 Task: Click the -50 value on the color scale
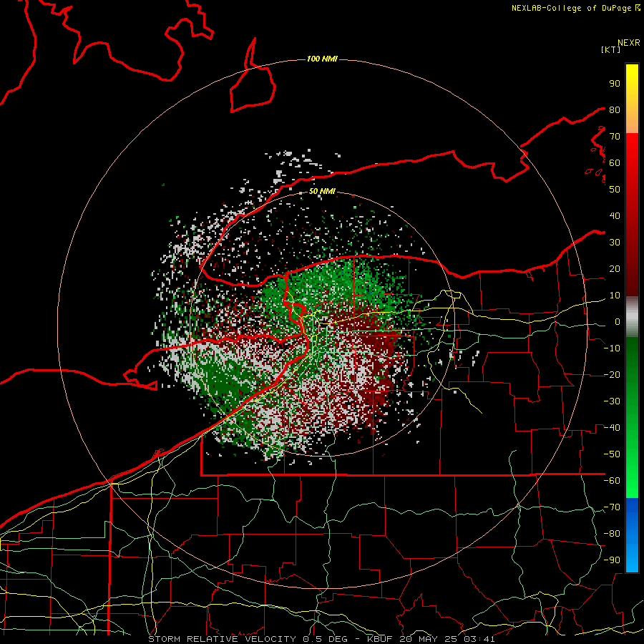612,454
